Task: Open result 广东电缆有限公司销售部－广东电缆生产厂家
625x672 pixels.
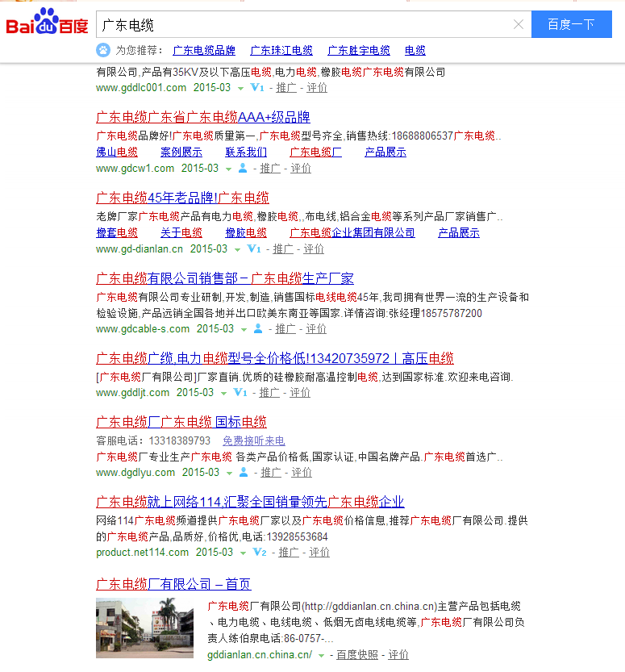Action: click(x=225, y=278)
